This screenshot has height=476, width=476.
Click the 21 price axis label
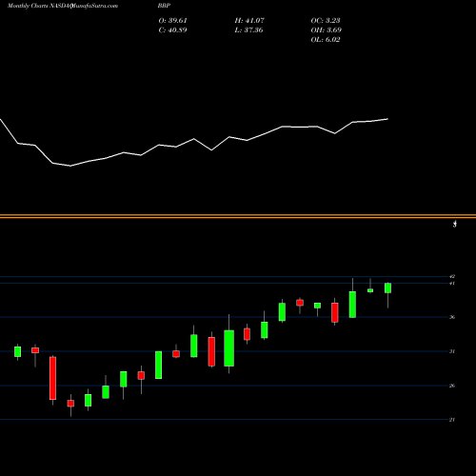[x=452, y=420]
